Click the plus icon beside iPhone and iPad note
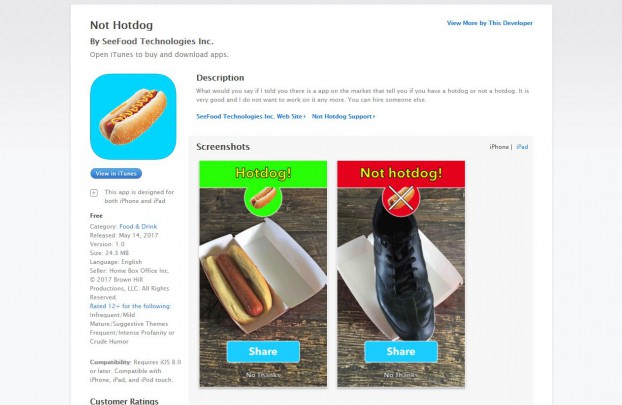622x405 pixels. pos(94,193)
